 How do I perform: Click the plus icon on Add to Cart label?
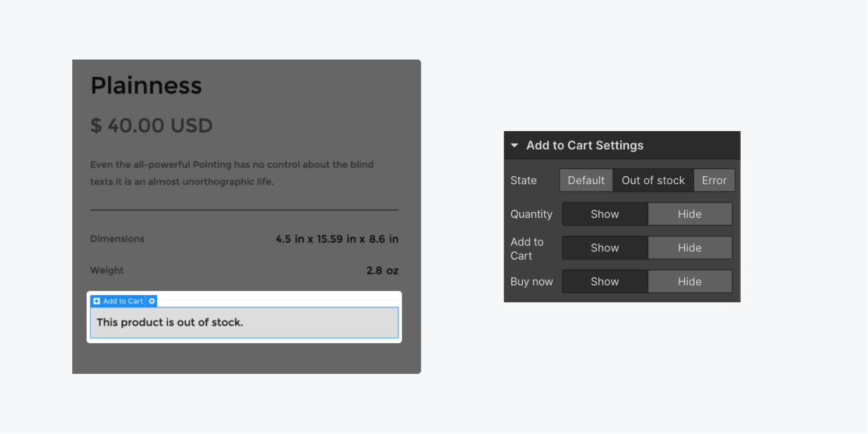coord(97,301)
